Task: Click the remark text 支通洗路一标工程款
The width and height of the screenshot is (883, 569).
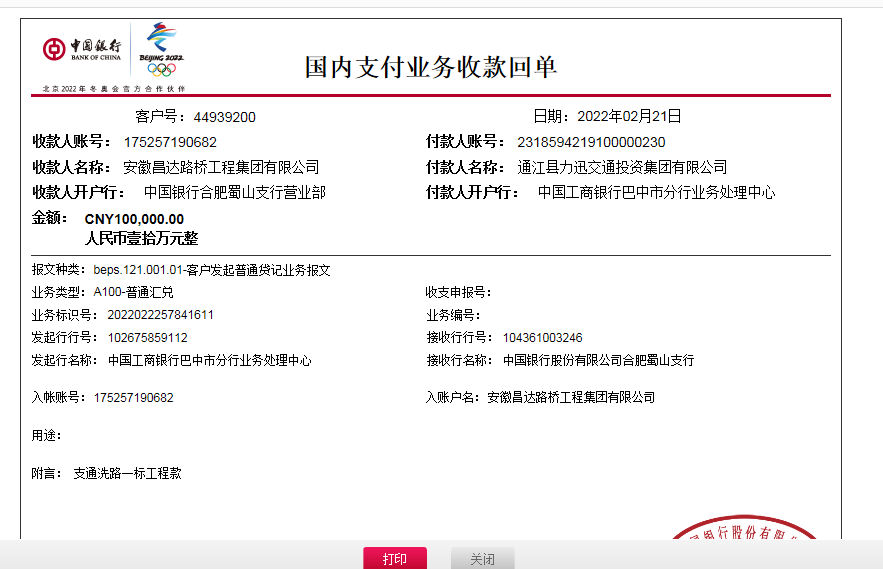Action: [x=127, y=473]
